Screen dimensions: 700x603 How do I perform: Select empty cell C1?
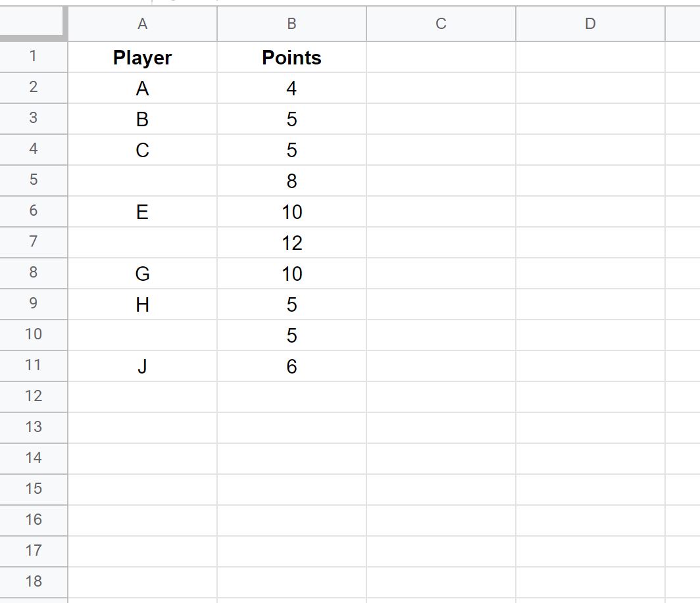click(441, 57)
